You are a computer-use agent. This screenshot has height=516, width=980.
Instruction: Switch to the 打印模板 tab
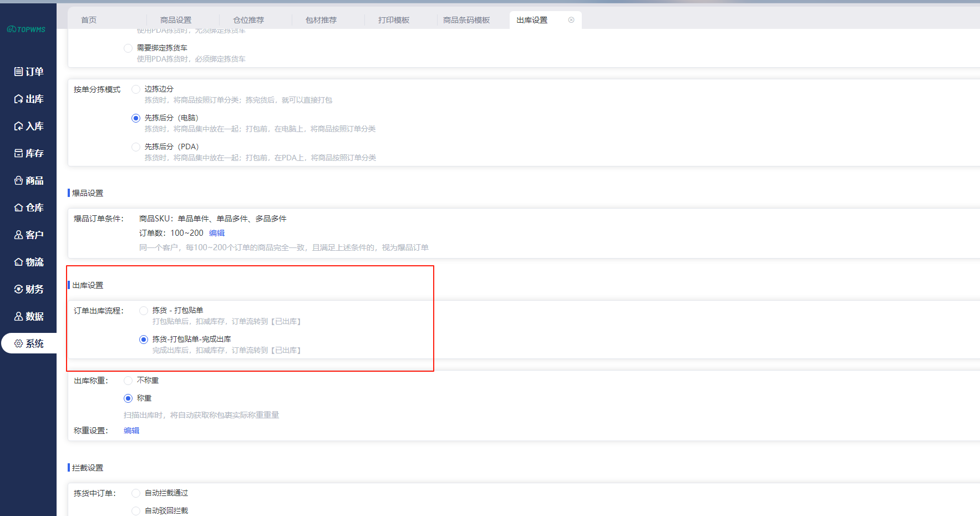[394, 20]
